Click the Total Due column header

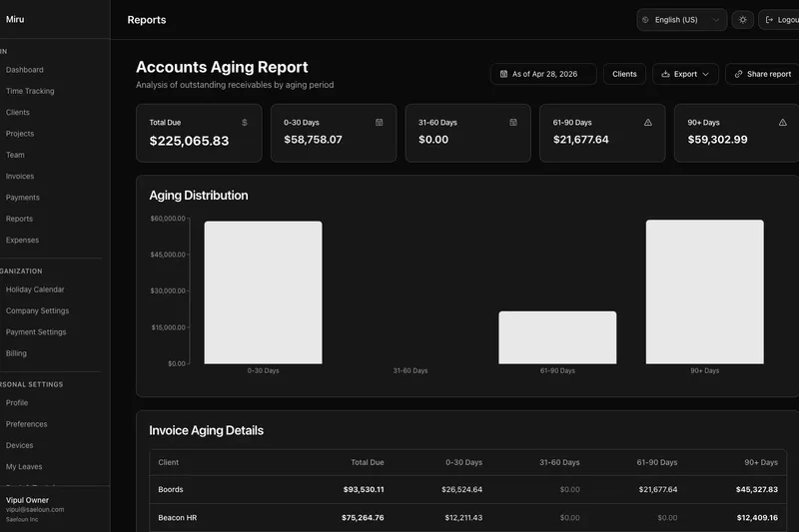coord(368,462)
